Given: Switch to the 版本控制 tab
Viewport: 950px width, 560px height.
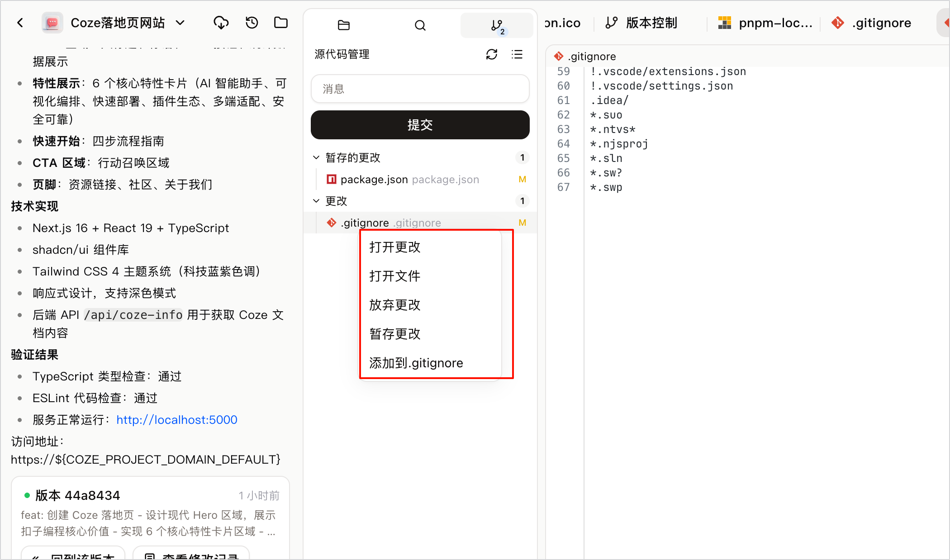Looking at the screenshot, I should click(641, 23).
